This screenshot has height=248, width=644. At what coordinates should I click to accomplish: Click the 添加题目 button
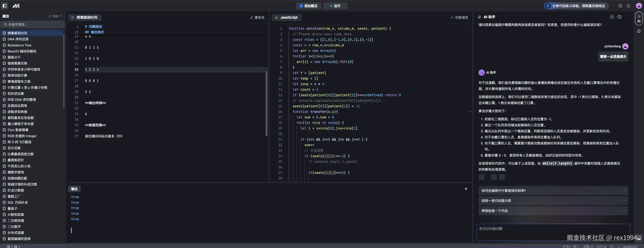click(x=308, y=6)
